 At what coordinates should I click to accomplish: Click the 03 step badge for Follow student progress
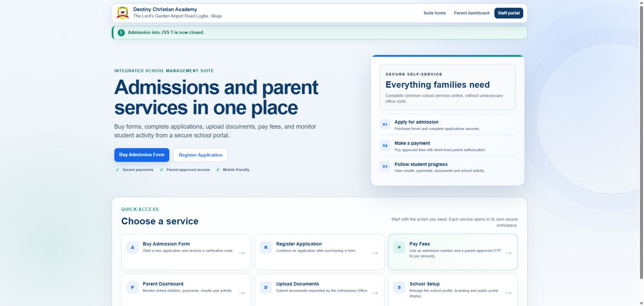click(385, 167)
